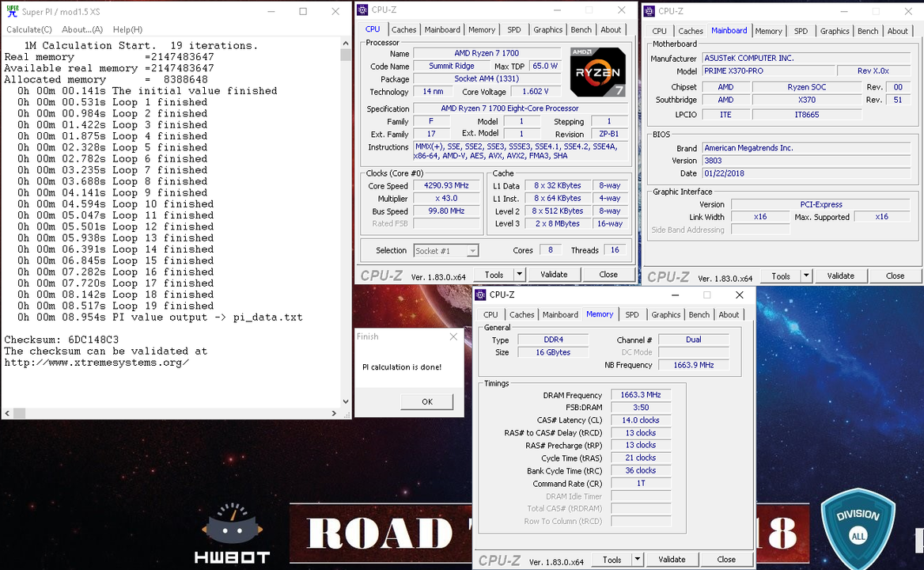Image resolution: width=924 pixels, height=570 pixels.
Task: Click Close button in CPU window
Action: point(608,274)
